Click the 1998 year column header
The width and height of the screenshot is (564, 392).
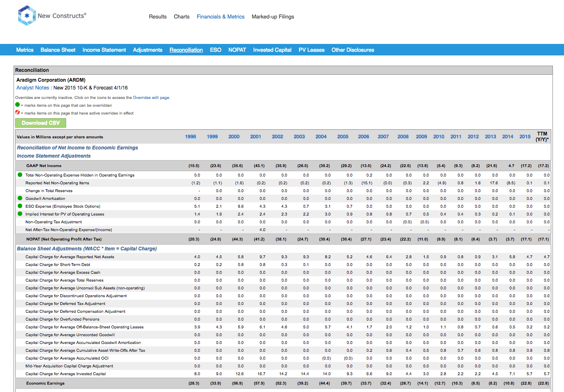click(191, 137)
